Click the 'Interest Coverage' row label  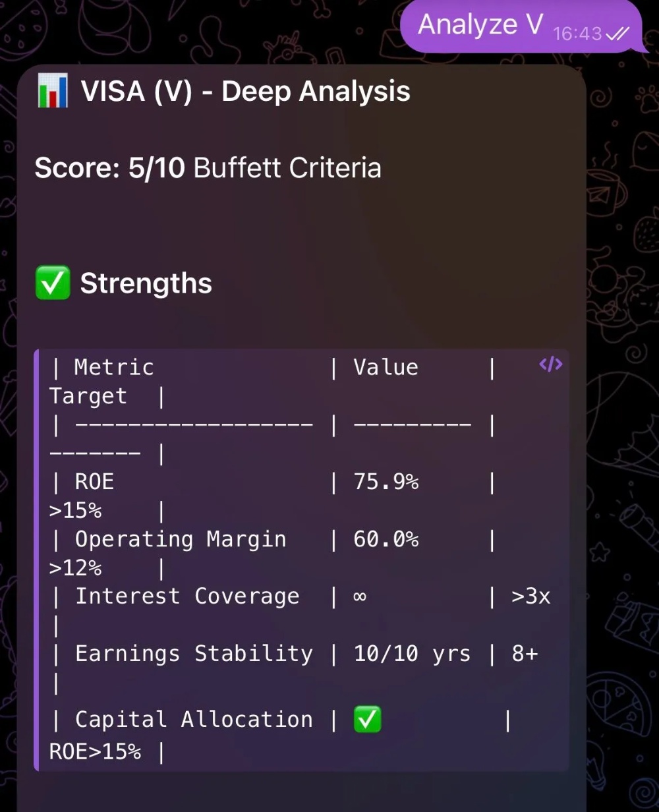(x=187, y=596)
